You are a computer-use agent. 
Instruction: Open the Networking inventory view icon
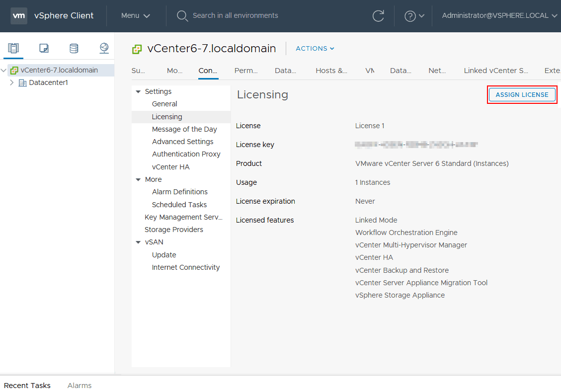(104, 48)
